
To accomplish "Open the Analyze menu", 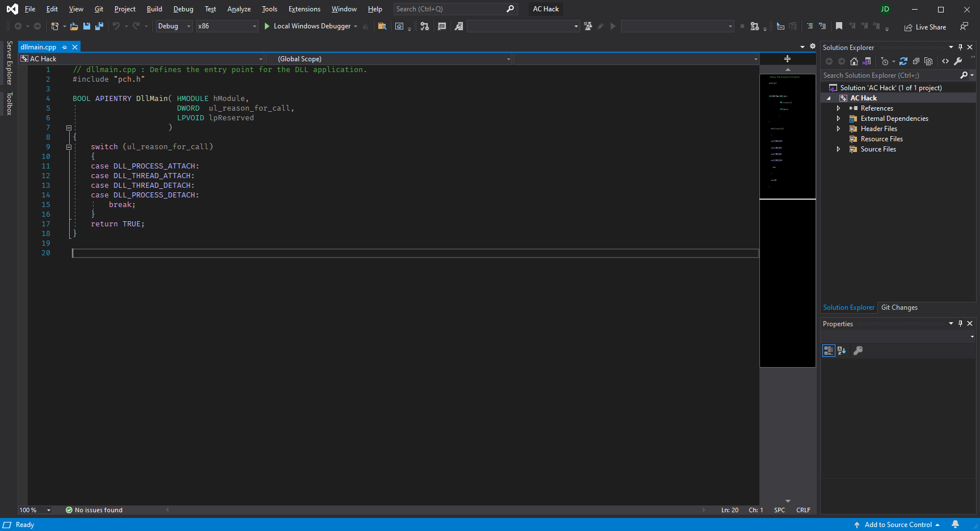I will (239, 9).
